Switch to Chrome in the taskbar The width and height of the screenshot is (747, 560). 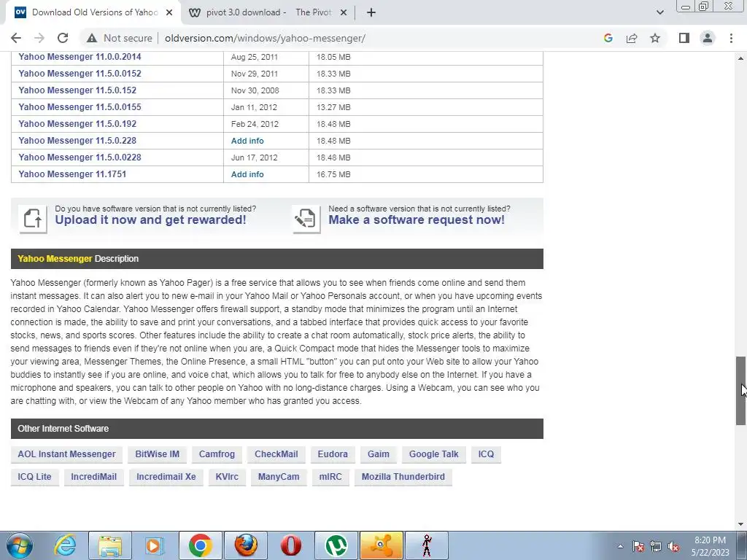pyautogui.click(x=200, y=545)
